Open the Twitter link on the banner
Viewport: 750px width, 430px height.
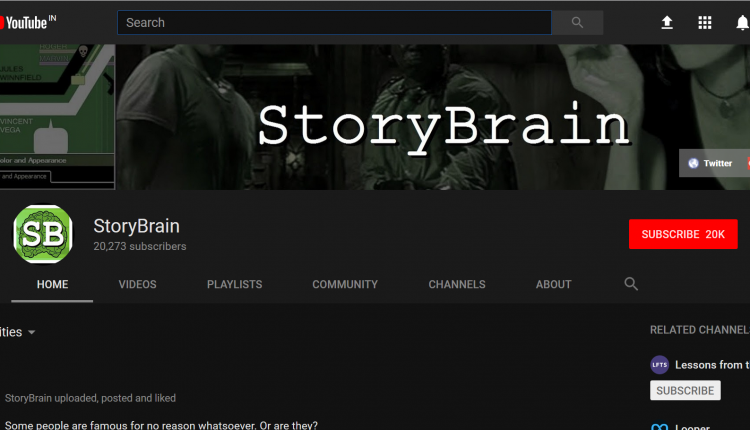coord(710,163)
